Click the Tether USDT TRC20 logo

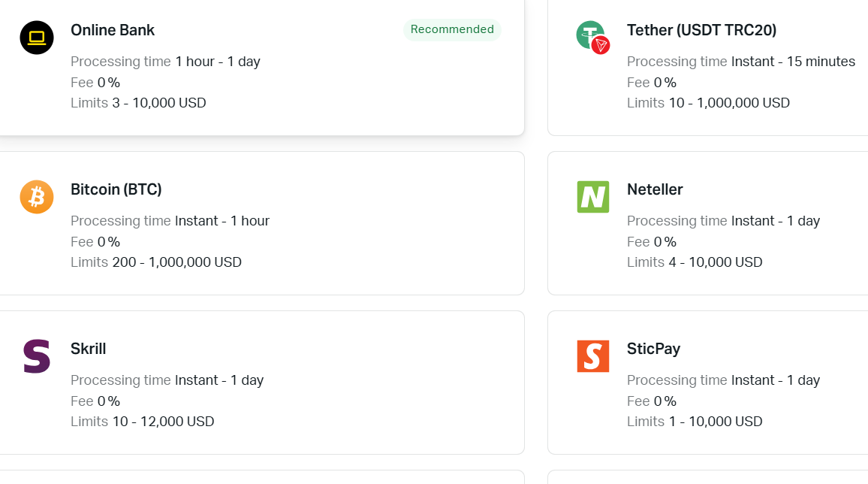point(592,37)
